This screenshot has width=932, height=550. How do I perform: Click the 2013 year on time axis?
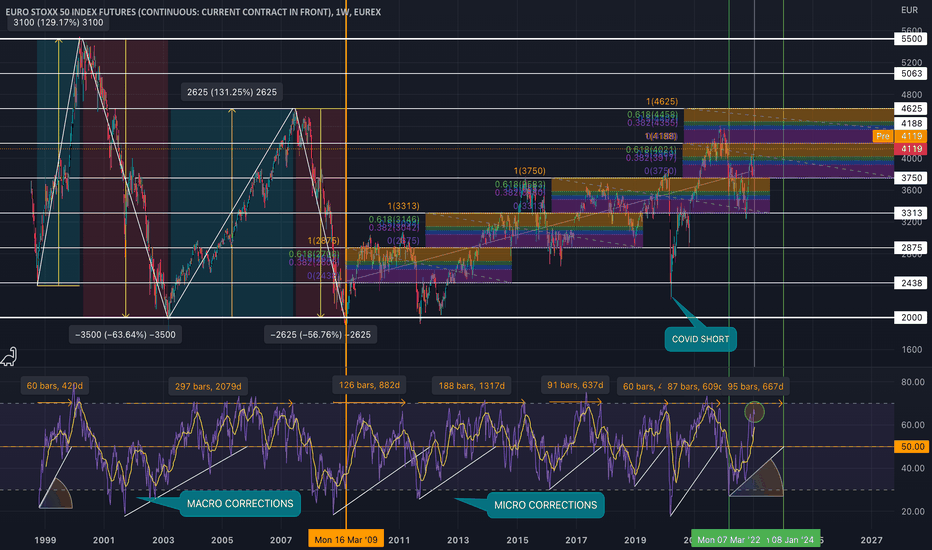pos(458,540)
